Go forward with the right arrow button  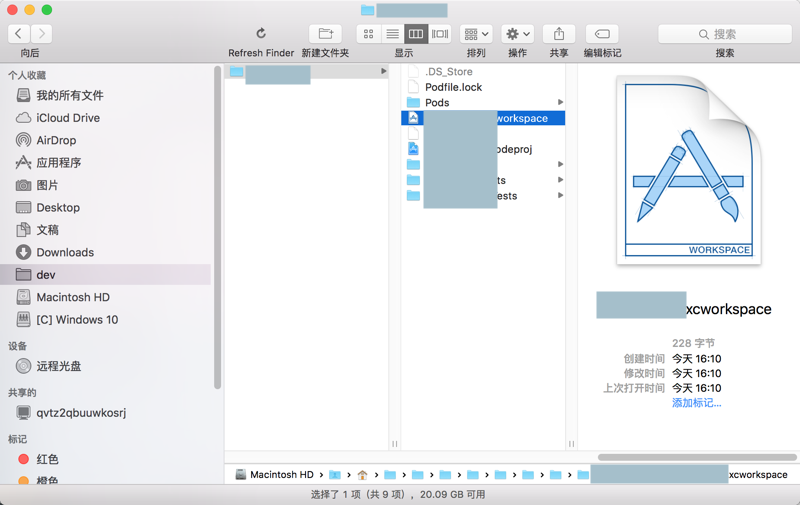pos(41,34)
